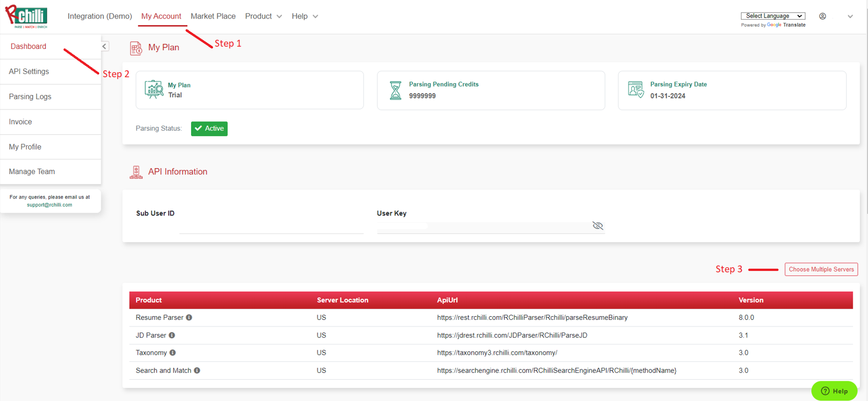The image size is (868, 401).
Task: Expand the Product menu
Action: (264, 16)
